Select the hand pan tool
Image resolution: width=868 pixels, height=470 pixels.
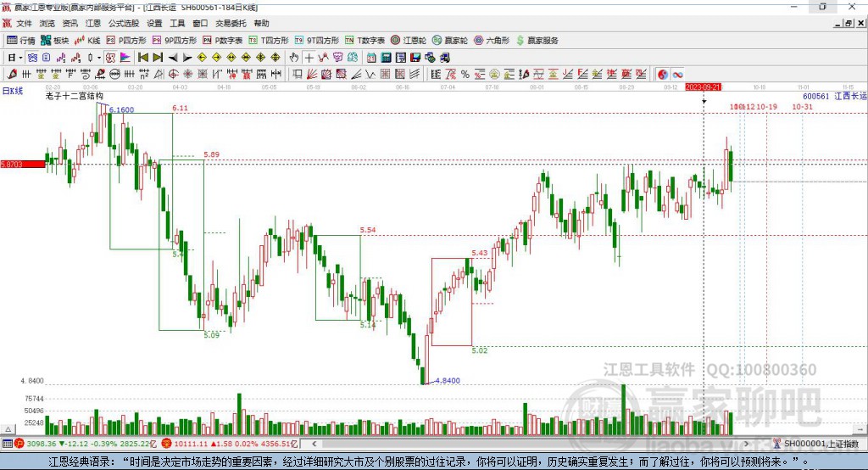[x=294, y=58]
